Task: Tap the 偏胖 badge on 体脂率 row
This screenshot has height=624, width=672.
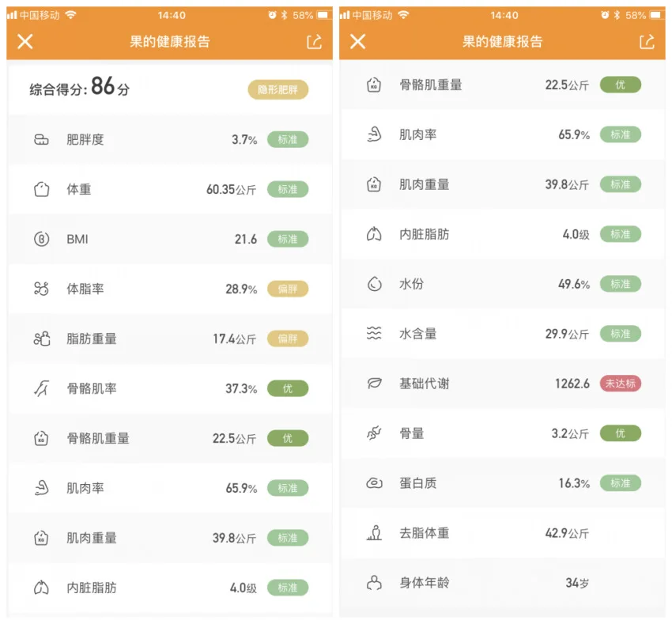Action: 288,289
